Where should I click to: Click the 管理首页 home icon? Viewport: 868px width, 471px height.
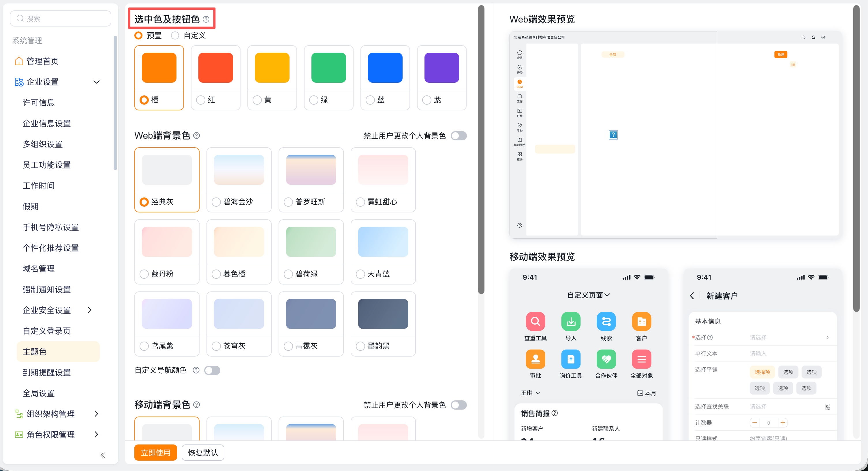[x=19, y=61]
